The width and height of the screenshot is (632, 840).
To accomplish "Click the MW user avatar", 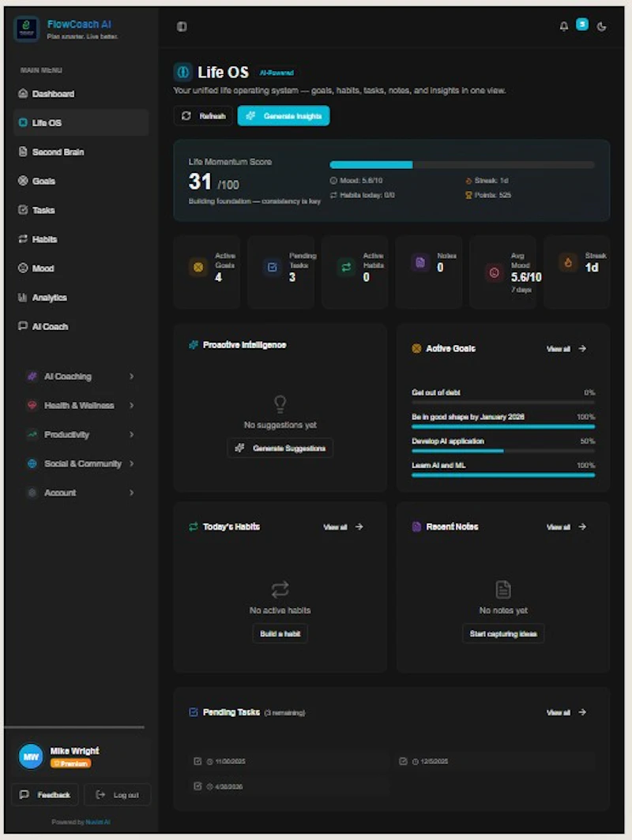I will [31, 756].
